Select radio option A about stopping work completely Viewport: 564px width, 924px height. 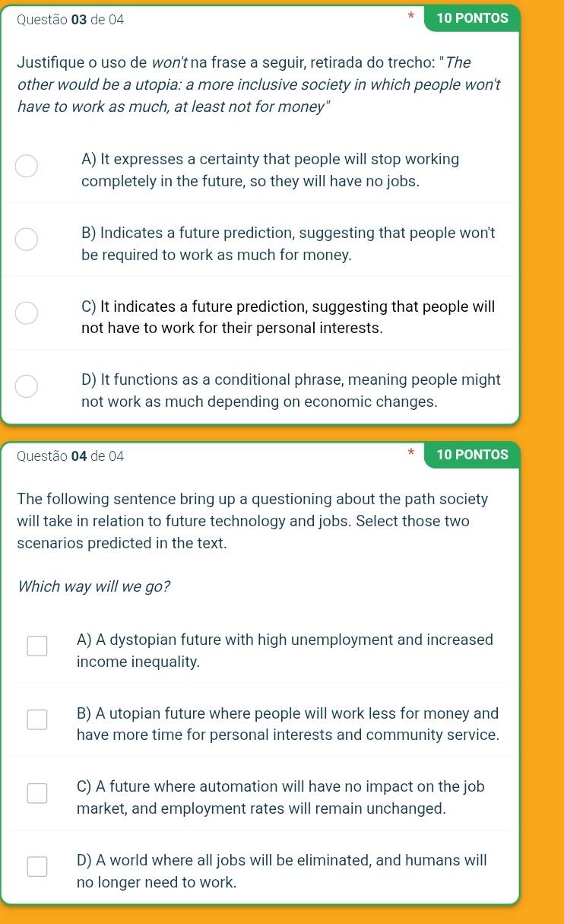pyautogui.click(x=27, y=167)
